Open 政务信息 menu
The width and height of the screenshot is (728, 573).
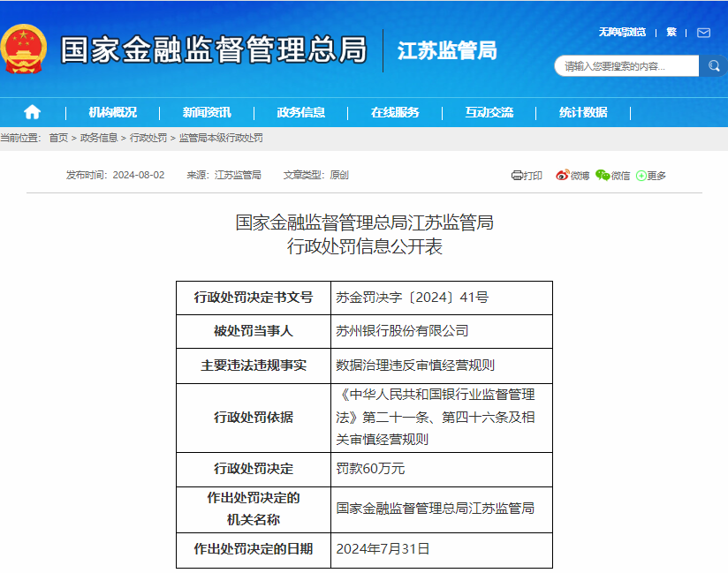[x=301, y=112]
